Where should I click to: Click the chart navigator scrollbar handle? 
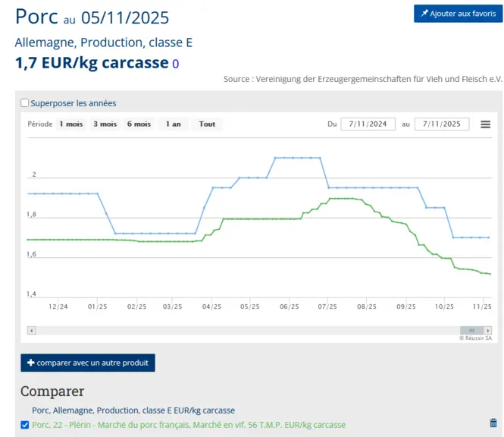[471, 331]
